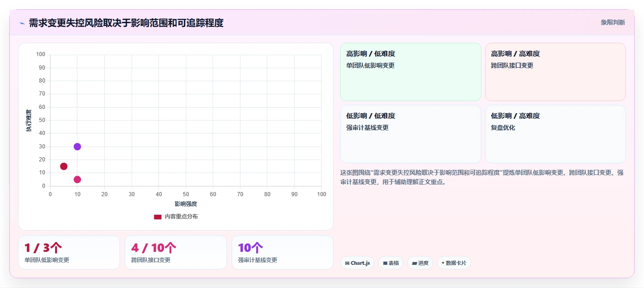This screenshot has width=644, height=288.
Task: Click the description paragraph starting with 这张图围绕
Action: click(482, 177)
